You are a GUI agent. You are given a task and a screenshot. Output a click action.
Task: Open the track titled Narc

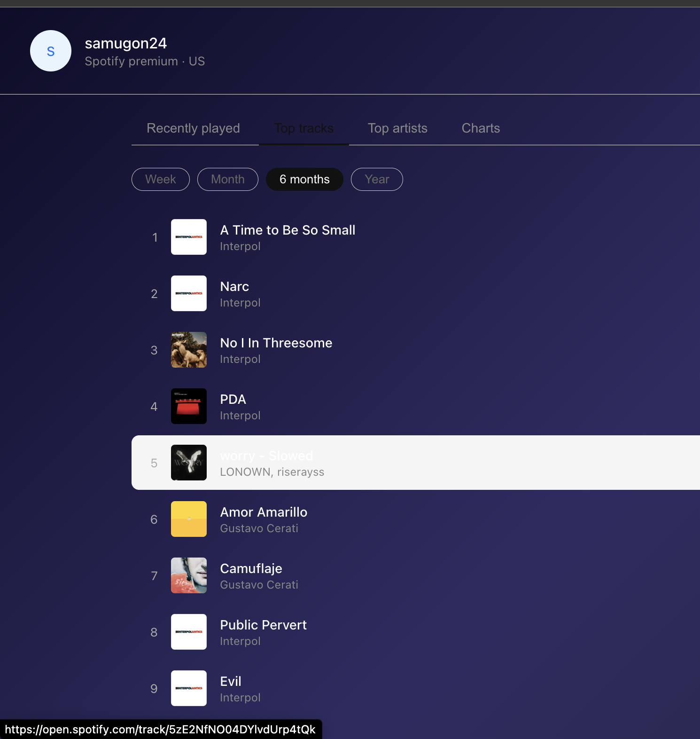pyautogui.click(x=234, y=286)
